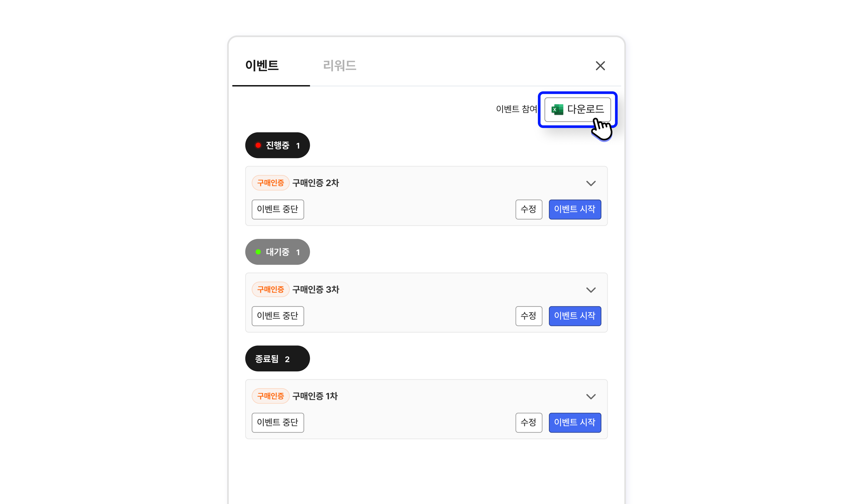Screen dimensions: 842x504
Task: Click the 다운로드 button text
Action: point(585,109)
